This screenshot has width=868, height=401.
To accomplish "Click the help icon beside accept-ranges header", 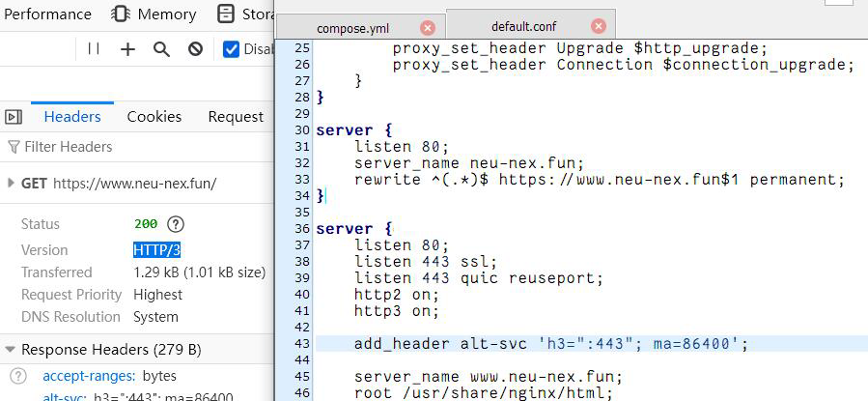I will pos(17,376).
